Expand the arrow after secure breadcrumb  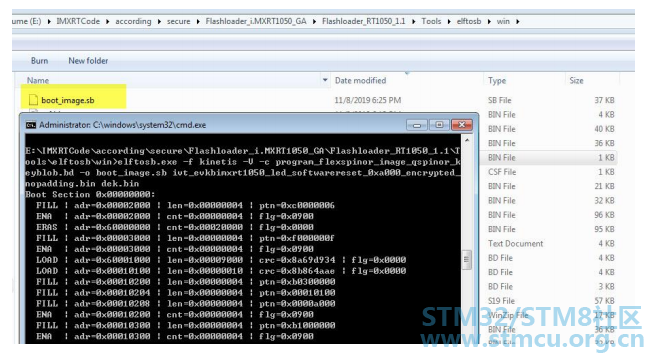point(198,21)
